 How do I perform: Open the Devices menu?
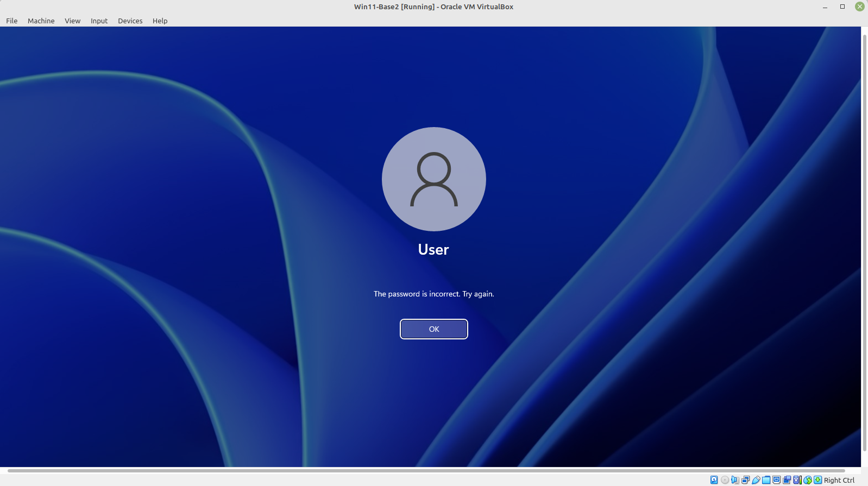click(130, 21)
